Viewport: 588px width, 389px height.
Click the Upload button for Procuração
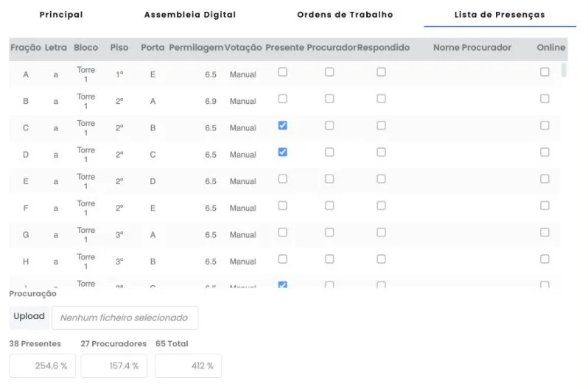(x=29, y=318)
